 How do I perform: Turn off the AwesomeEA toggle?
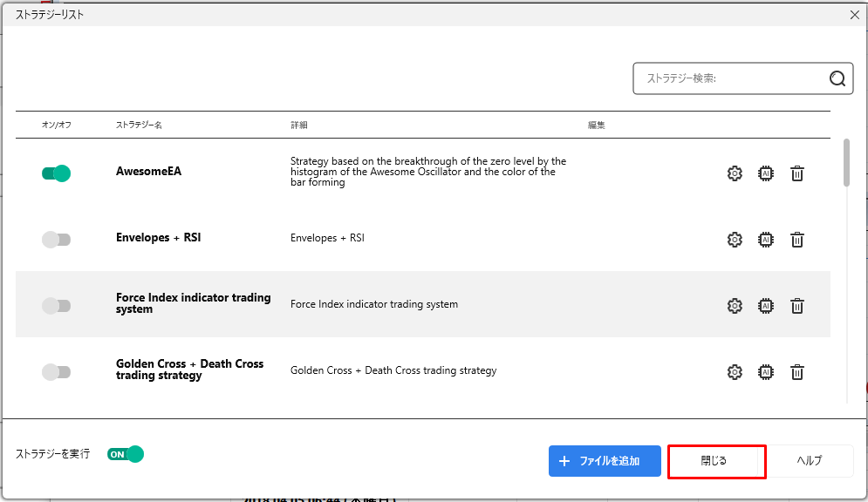(x=56, y=173)
